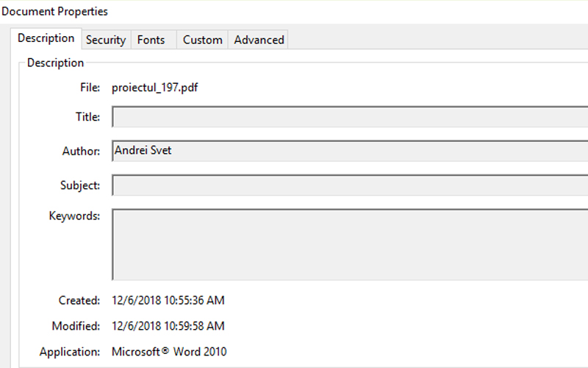Click the Document Properties dialog title
588x368 pixels.
click(55, 11)
